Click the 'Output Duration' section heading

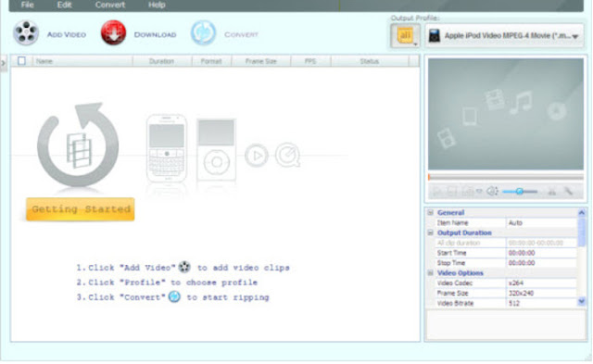[464, 232]
